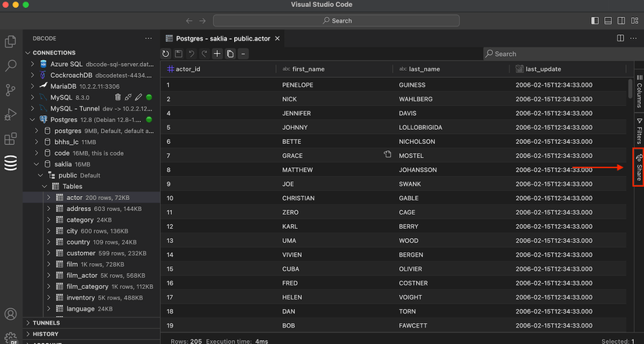Open the Columns side tab
Image resolution: width=644 pixels, height=344 pixels.
pos(639,90)
